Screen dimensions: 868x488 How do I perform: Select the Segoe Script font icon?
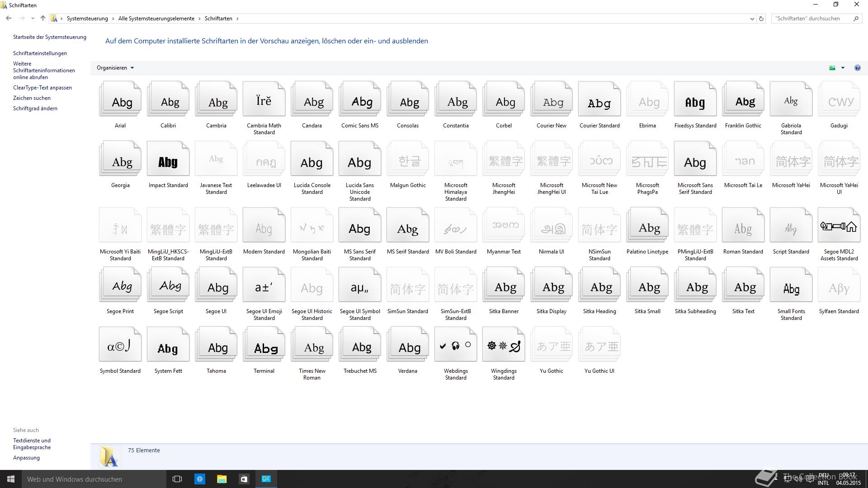pos(168,285)
